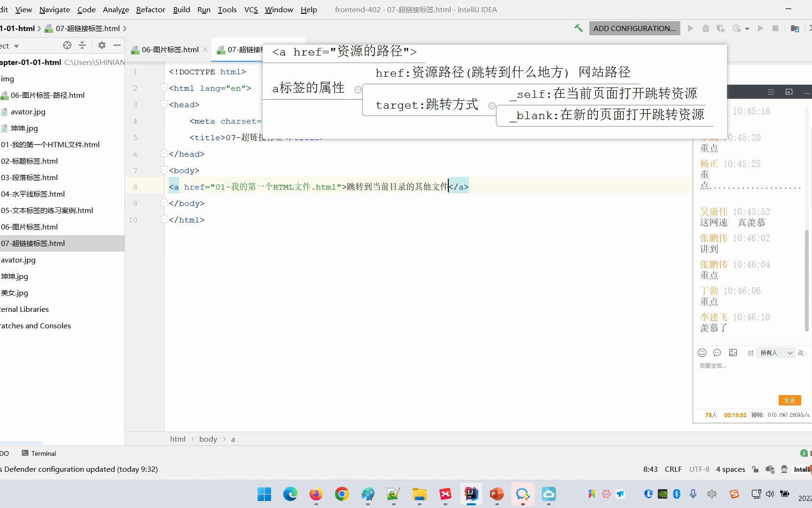The image size is (812, 508).
Task: Collapse the a标签的属性 mind map node
Action: [358, 89]
